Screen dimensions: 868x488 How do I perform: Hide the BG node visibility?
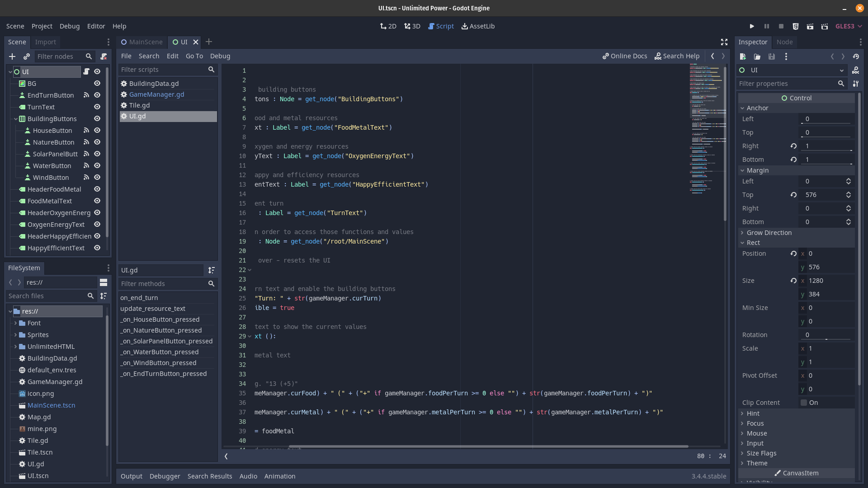click(x=97, y=84)
